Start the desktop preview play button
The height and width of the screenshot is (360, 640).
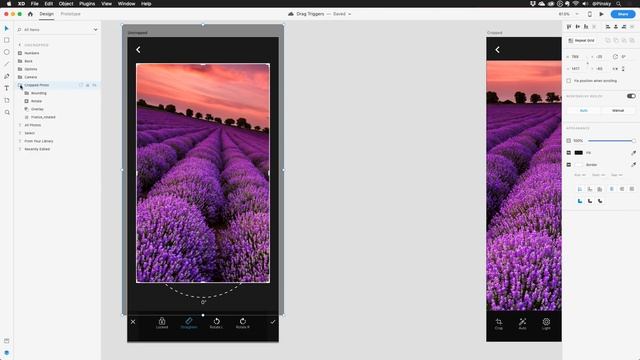(601, 14)
